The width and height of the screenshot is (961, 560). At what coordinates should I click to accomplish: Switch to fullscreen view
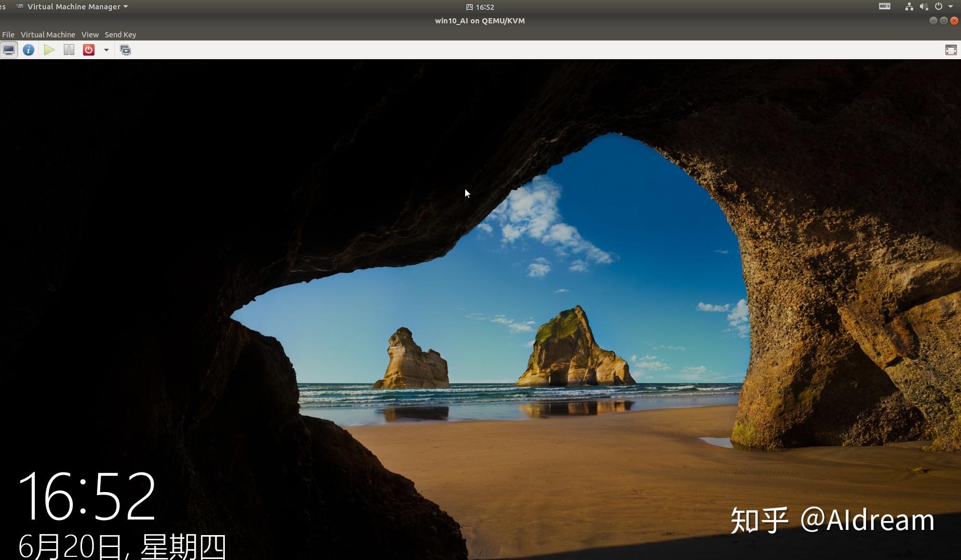951,50
